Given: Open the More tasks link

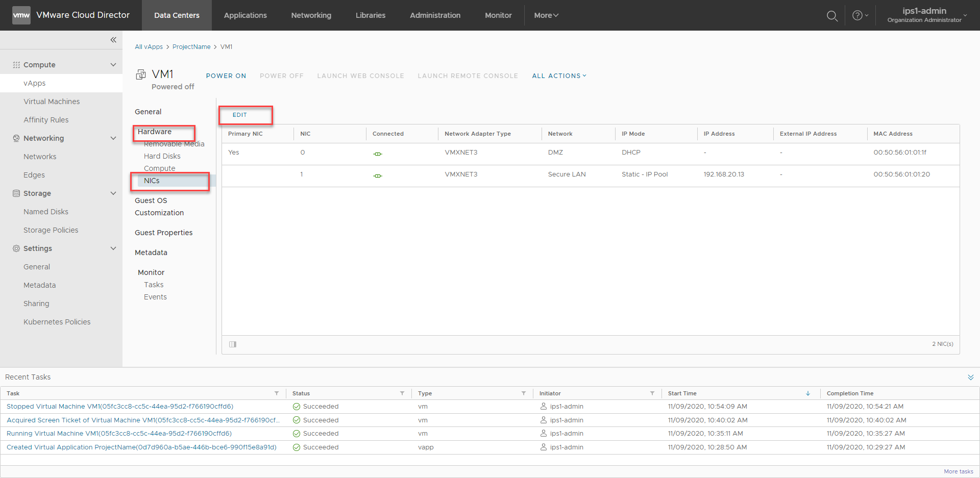Looking at the screenshot, I should tap(959, 471).
